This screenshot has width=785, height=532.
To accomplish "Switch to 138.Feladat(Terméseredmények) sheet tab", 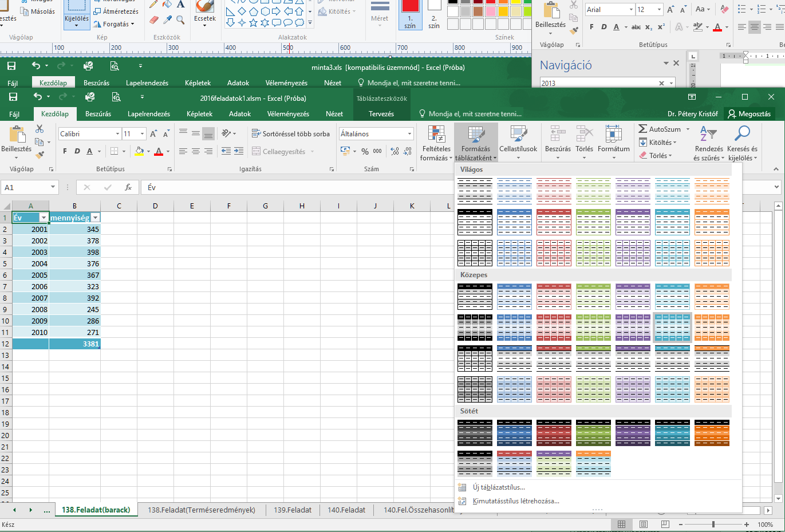I will 202,510.
